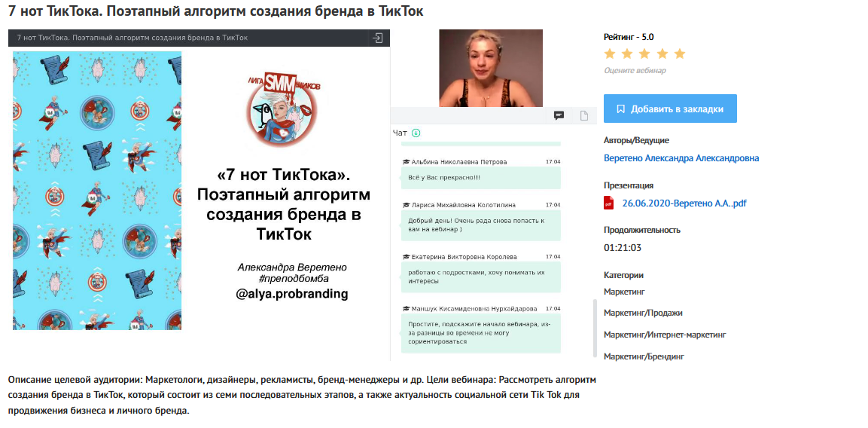The width and height of the screenshot is (868, 428).
Task: Download 26.06.2020-Веретено А.А..pdf presentation
Action: coord(684,203)
